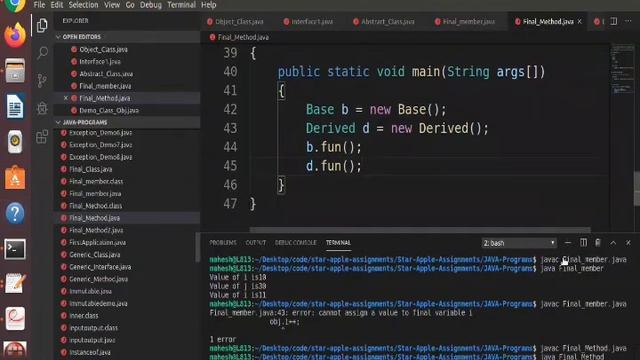Switch to the Interface1.java tab
The image size is (640, 360).
click(309, 22)
